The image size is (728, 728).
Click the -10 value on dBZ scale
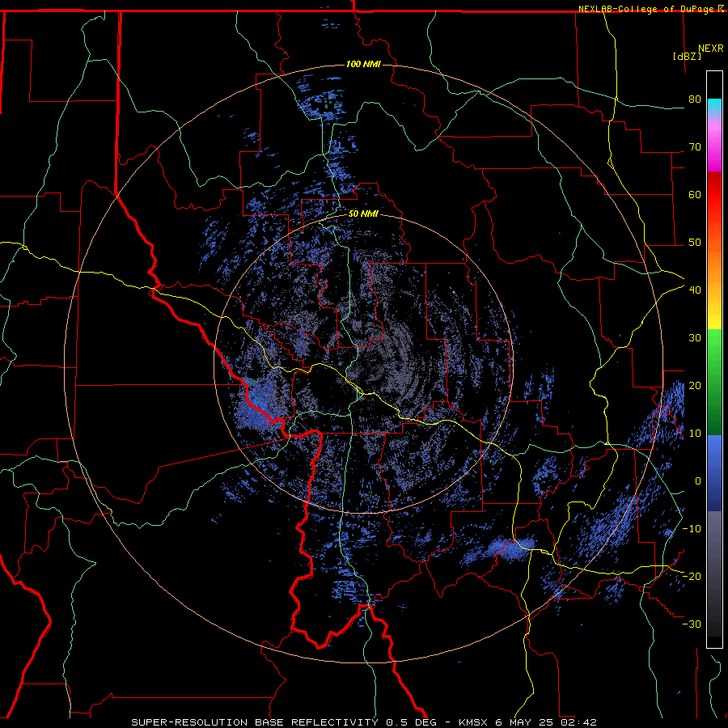(692, 529)
